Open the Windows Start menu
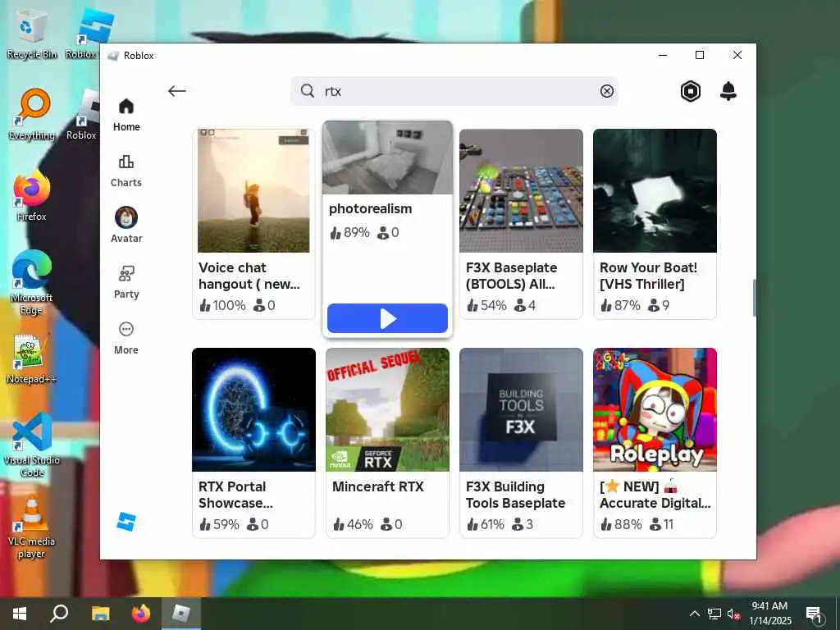The width and height of the screenshot is (840, 630). pos(20,614)
